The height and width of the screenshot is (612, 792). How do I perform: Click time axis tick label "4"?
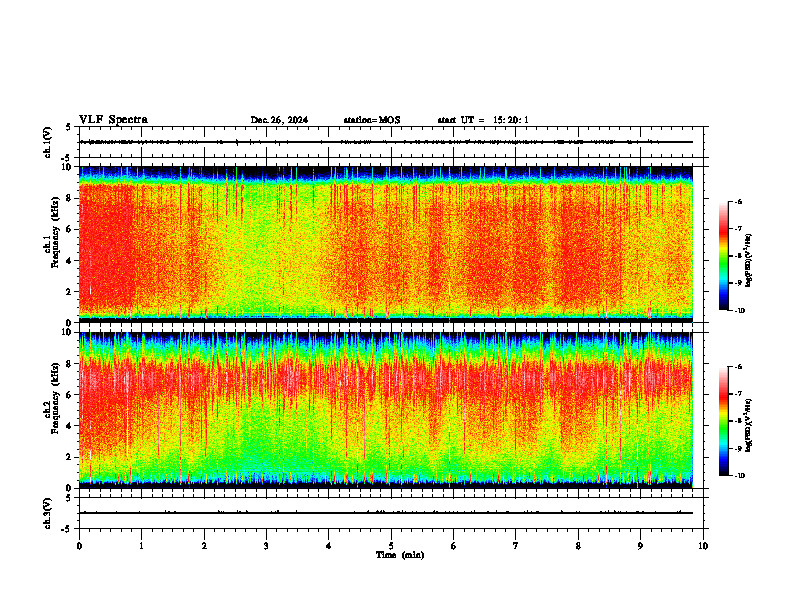[329, 546]
